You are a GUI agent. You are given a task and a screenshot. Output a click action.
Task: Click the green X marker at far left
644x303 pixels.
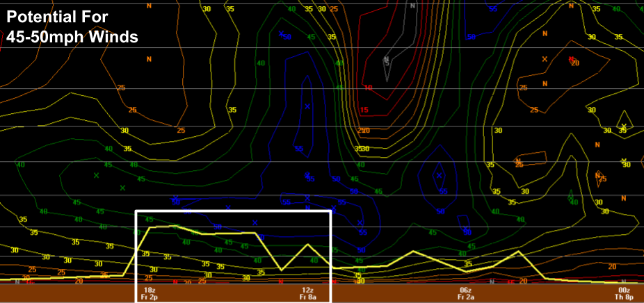pyautogui.click(x=97, y=175)
